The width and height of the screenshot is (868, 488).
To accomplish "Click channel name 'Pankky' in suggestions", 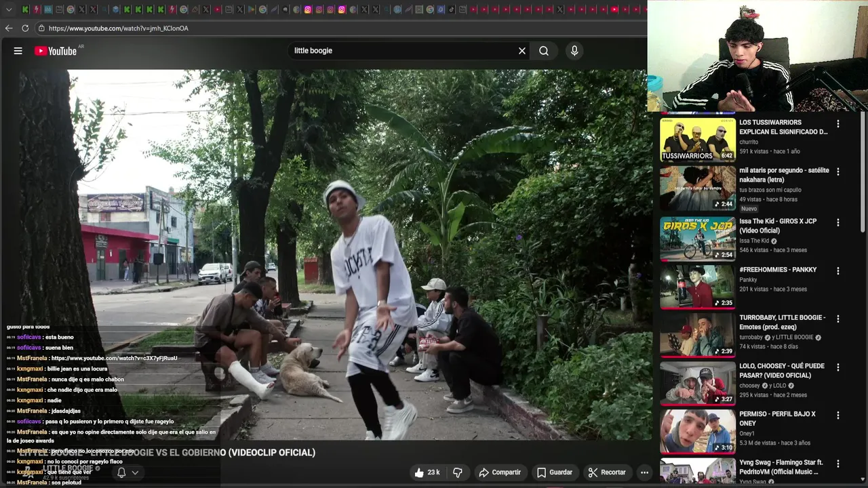I will [748, 280].
